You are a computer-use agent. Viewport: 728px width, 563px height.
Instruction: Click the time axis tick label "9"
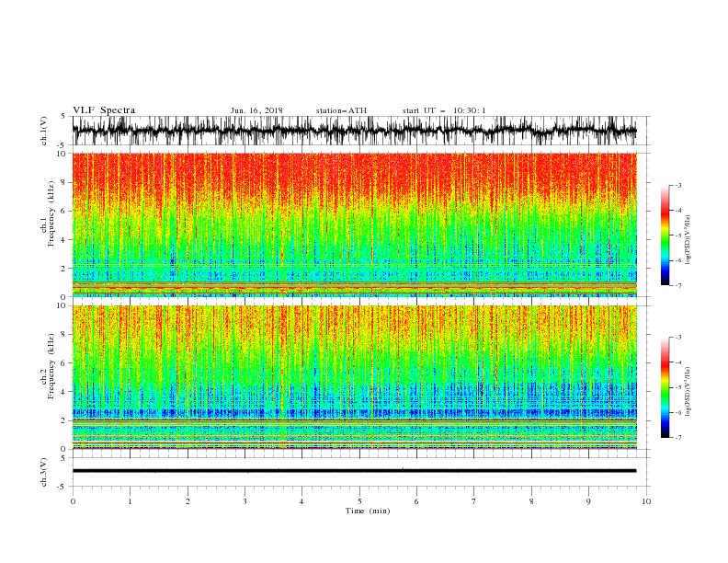588,501
